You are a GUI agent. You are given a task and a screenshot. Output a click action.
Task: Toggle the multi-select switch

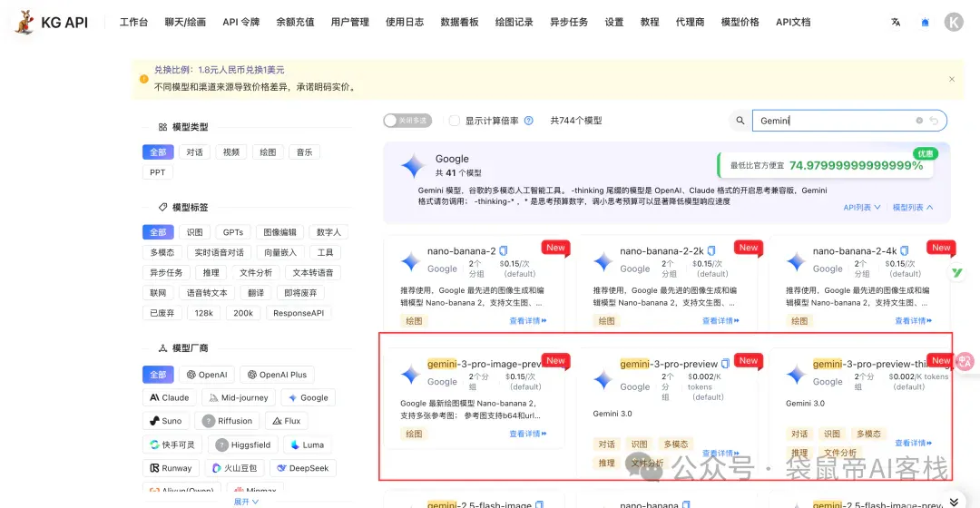pos(407,121)
